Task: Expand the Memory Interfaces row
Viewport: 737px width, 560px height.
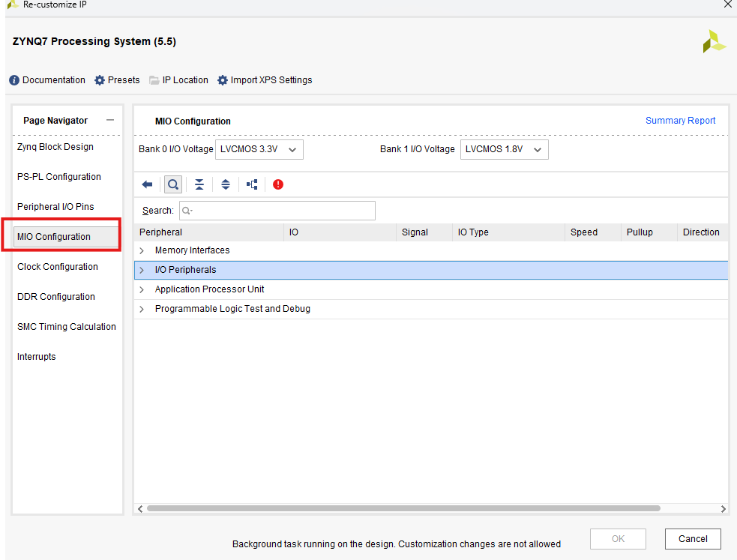Action: [142, 251]
